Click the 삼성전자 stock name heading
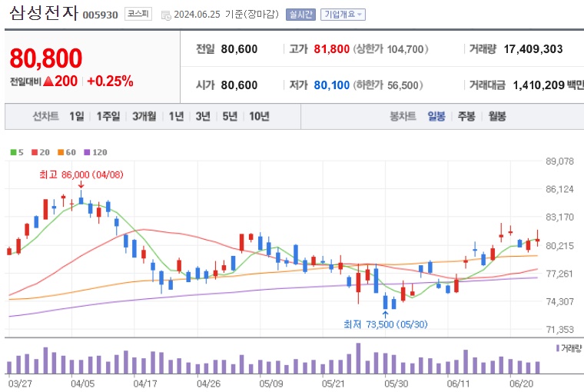The height and width of the screenshot is (392, 584). (44, 12)
